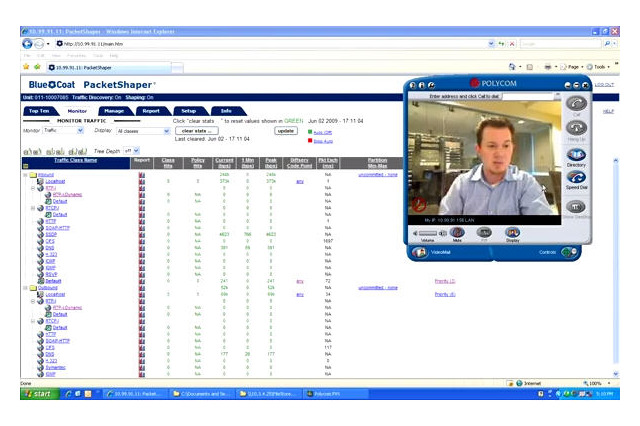Click the Polycom Display button
Viewport: 640px width, 426px height.
512,233
